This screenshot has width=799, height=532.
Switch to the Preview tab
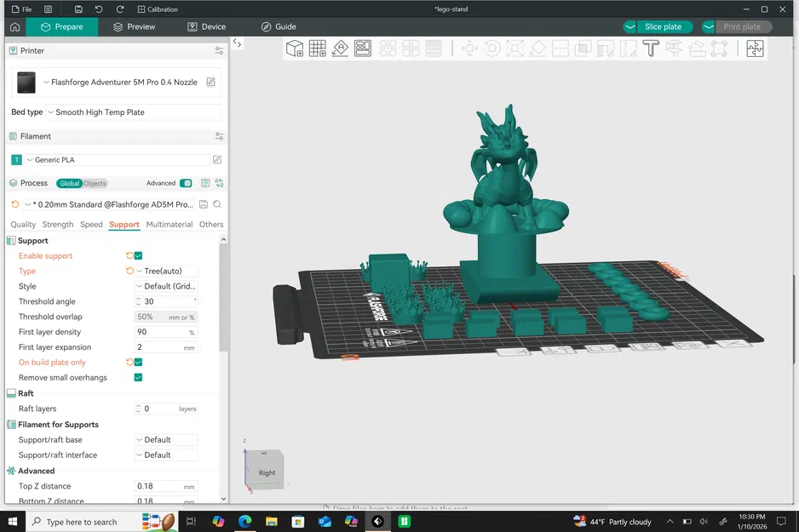click(x=134, y=27)
